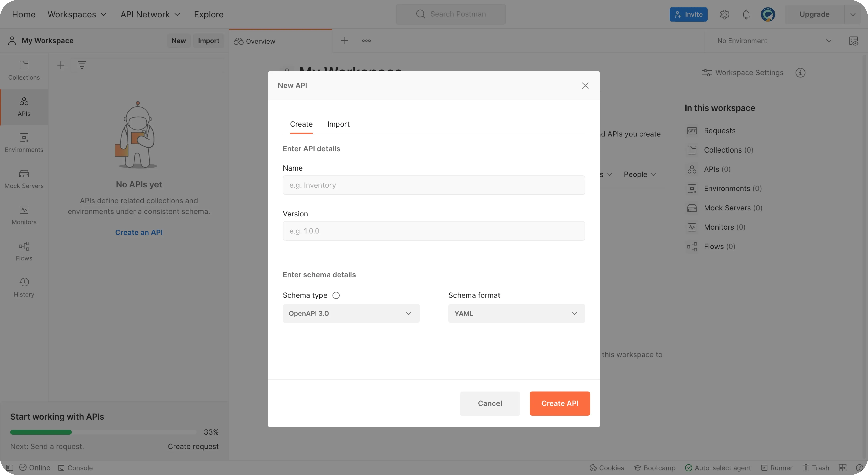Switch to the Import tab

(x=338, y=124)
